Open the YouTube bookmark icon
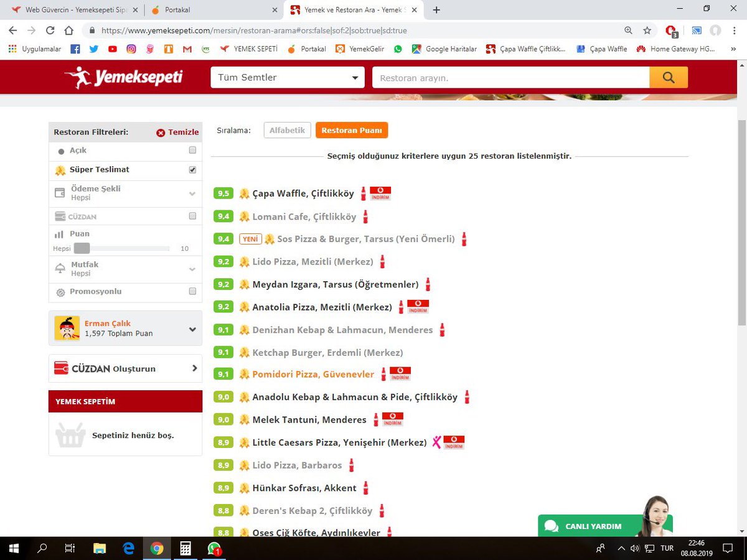 pyautogui.click(x=112, y=49)
